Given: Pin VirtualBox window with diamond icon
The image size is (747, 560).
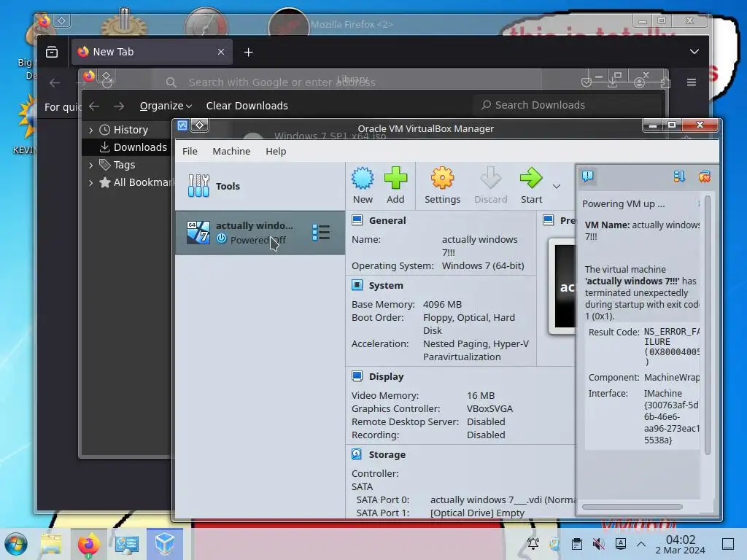Looking at the screenshot, I should click(x=200, y=125).
